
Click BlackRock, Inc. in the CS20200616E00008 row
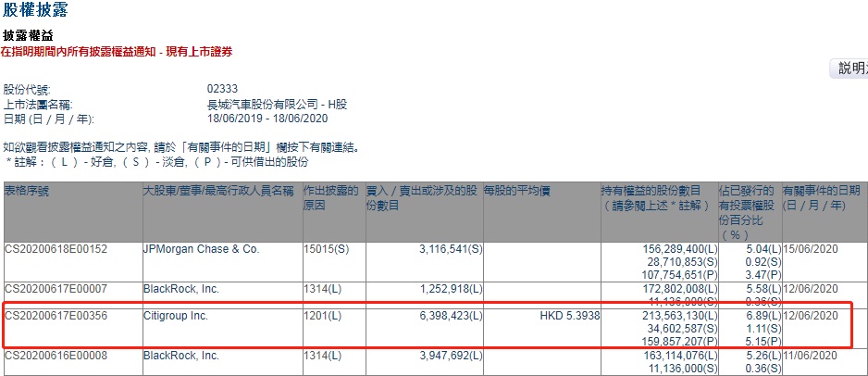tap(181, 356)
